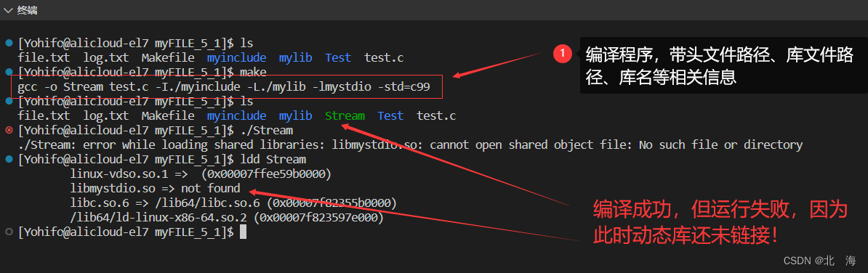Click the hollow circle beside the last prompt
The height and width of the screenshot is (273, 868).
click(8, 232)
